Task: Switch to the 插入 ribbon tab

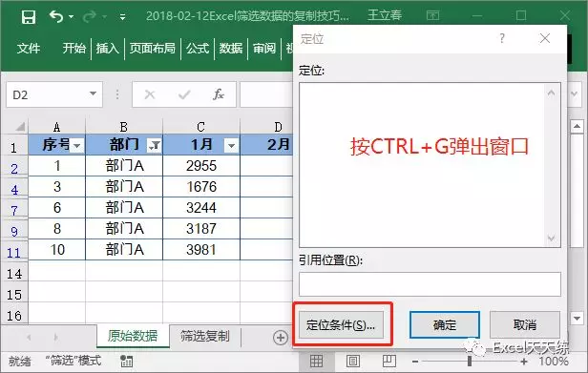Action: pyautogui.click(x=107, y=48)
